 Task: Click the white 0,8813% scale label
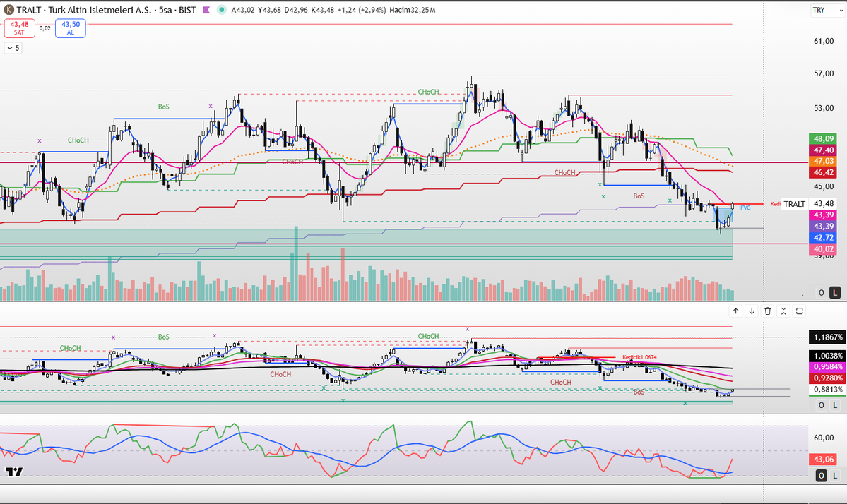tap(827, 390)
